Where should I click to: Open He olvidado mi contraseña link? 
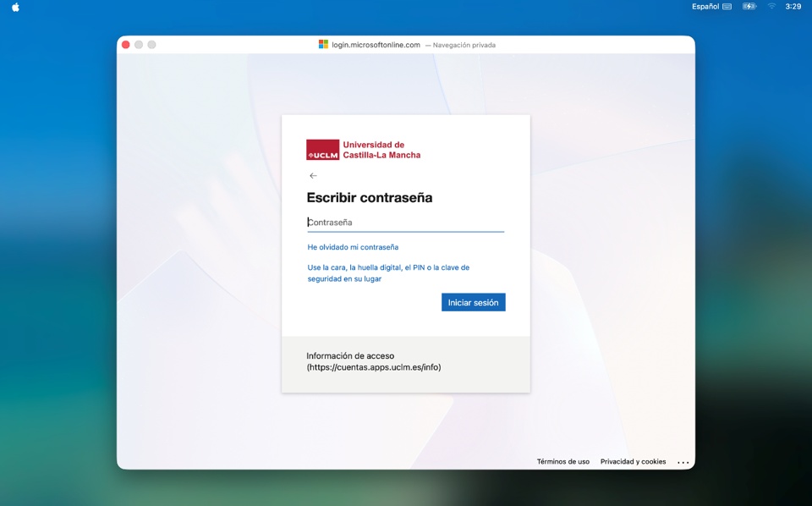pos(353,247)
